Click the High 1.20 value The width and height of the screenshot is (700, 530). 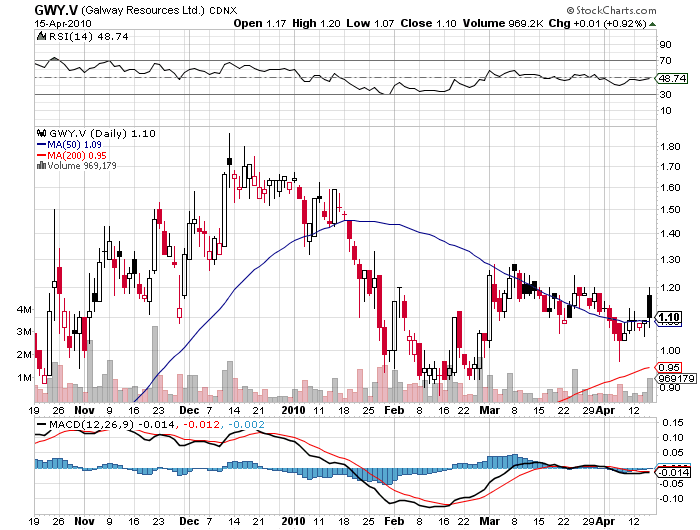click(x=316, y=24)
